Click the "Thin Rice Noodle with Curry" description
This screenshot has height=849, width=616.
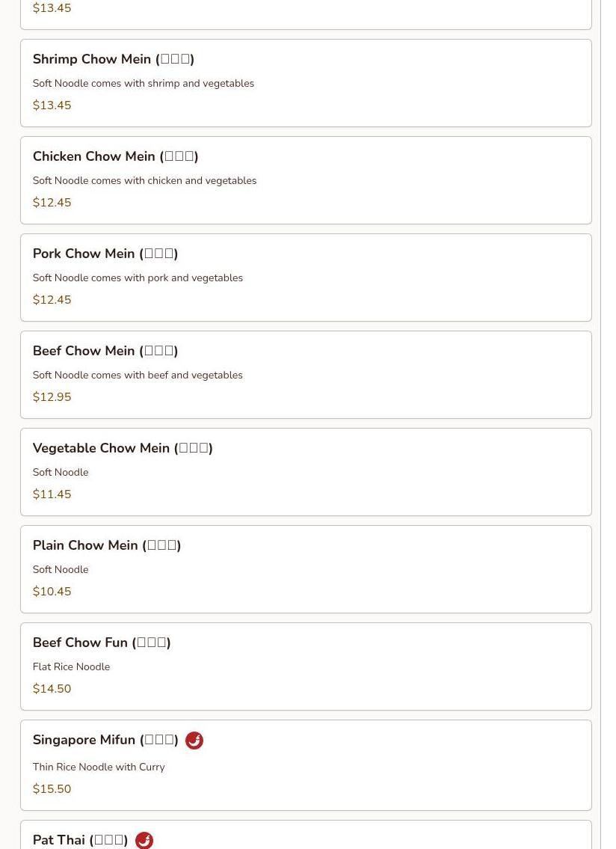point(98,767)
